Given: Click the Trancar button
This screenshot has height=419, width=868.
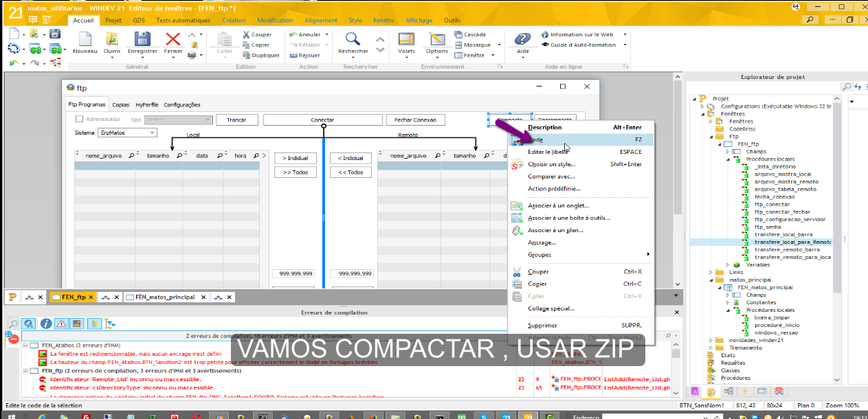Looking at the screenshot, I should tap(236, 120).
